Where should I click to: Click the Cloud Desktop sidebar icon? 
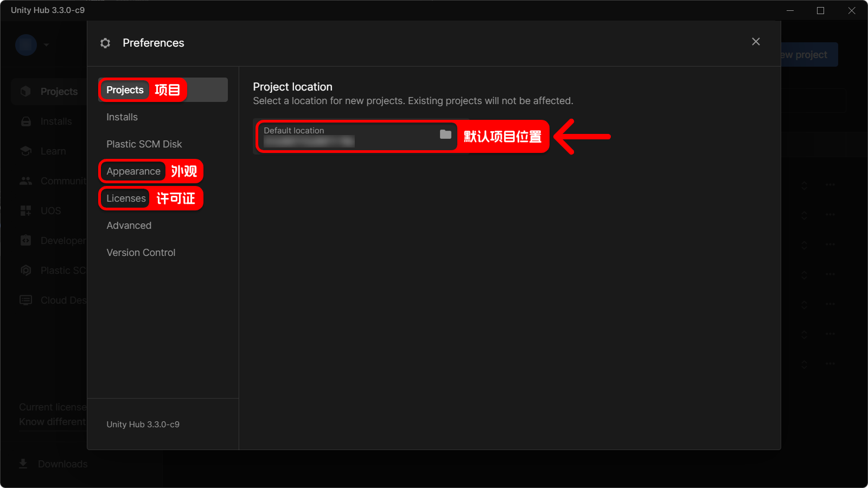[x=25, y=300]
